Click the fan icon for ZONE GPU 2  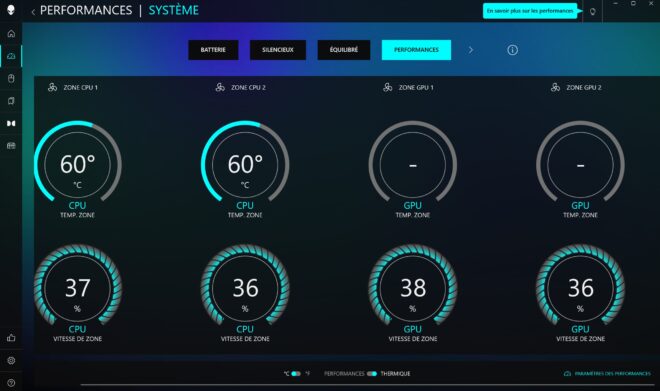pyautogui.click(x=555, y=87)
